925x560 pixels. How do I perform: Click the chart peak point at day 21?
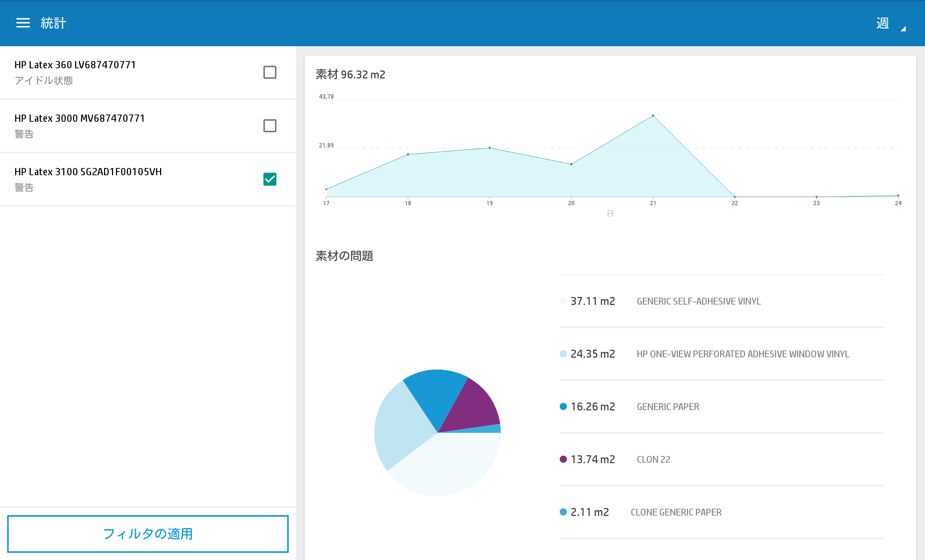coord(653,116)
